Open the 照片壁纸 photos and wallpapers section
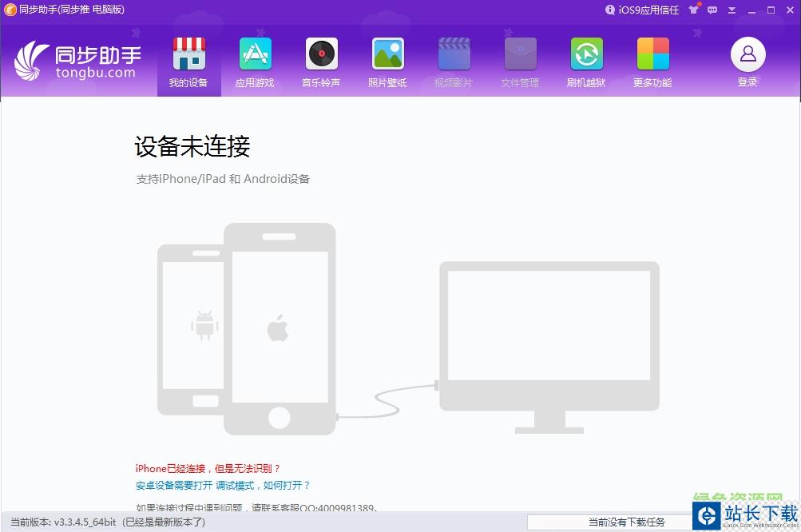The height and width of the screenshot is (532, 801). coord(388,62)
